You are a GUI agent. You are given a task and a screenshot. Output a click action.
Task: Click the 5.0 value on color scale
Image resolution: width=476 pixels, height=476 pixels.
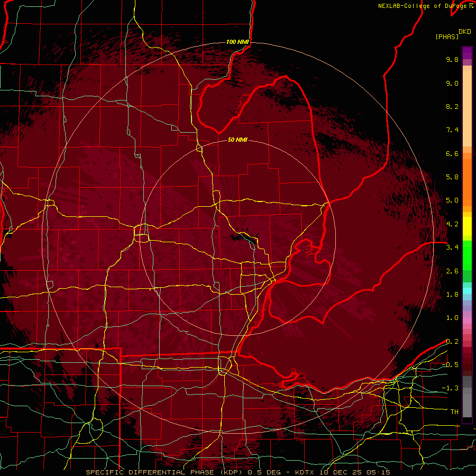point(452,200)
